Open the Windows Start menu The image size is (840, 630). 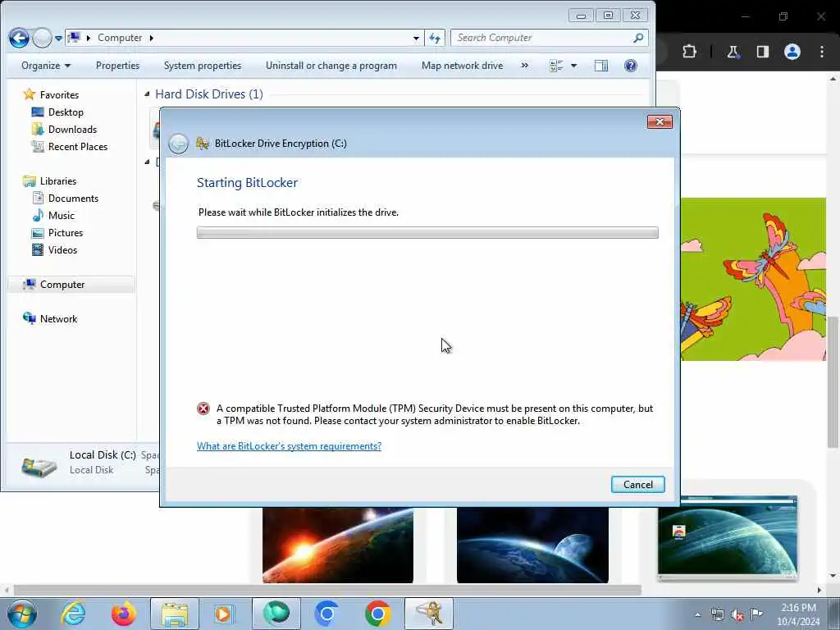(21, 614)
